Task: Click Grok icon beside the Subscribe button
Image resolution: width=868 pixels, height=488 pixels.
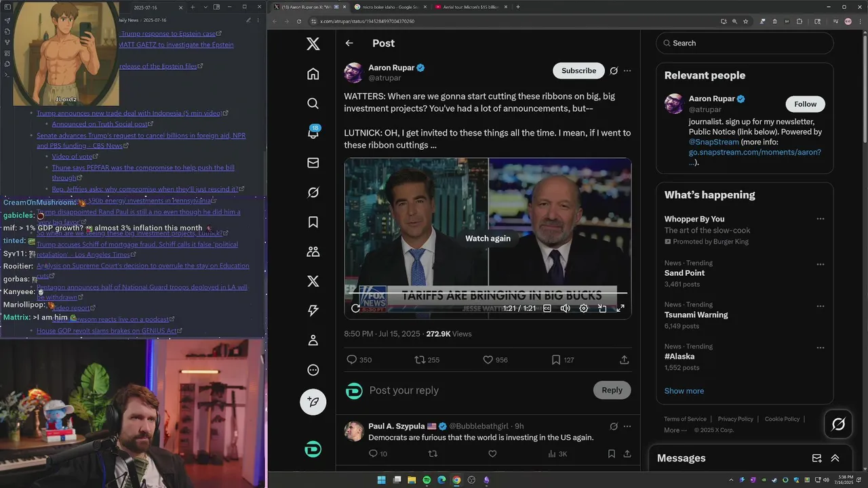Action: point(614,70)
